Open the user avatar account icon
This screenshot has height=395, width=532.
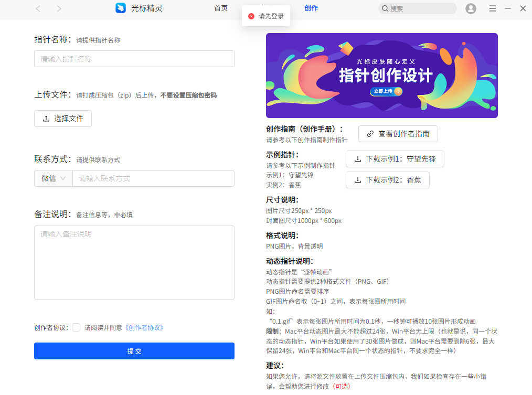[471, 8]
